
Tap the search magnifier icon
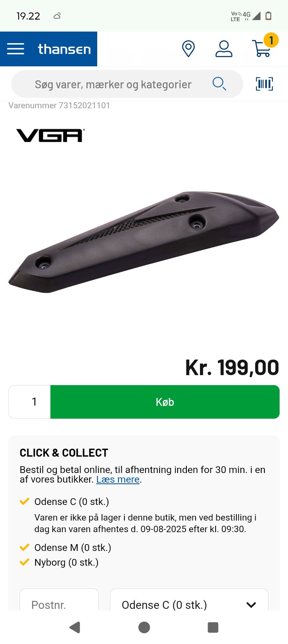pos(219,84)
